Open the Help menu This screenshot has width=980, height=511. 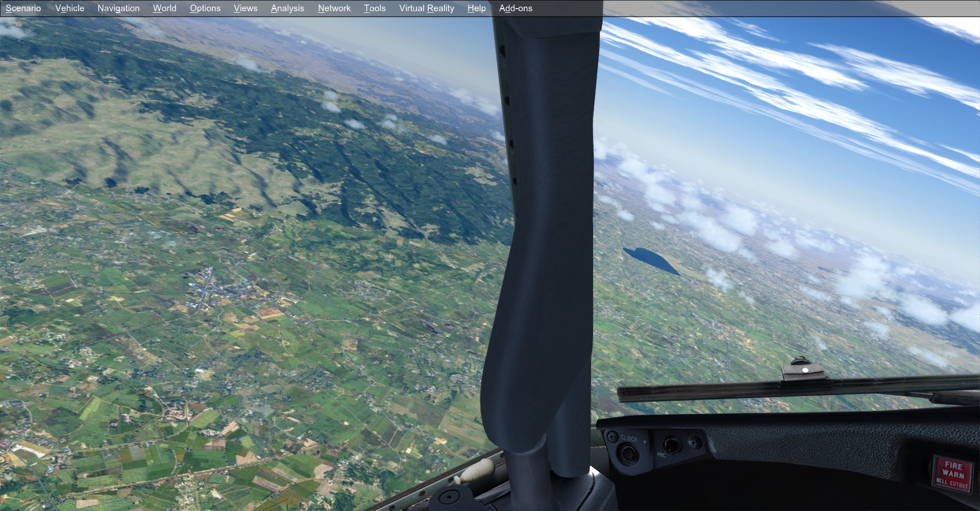pos(476,8)
